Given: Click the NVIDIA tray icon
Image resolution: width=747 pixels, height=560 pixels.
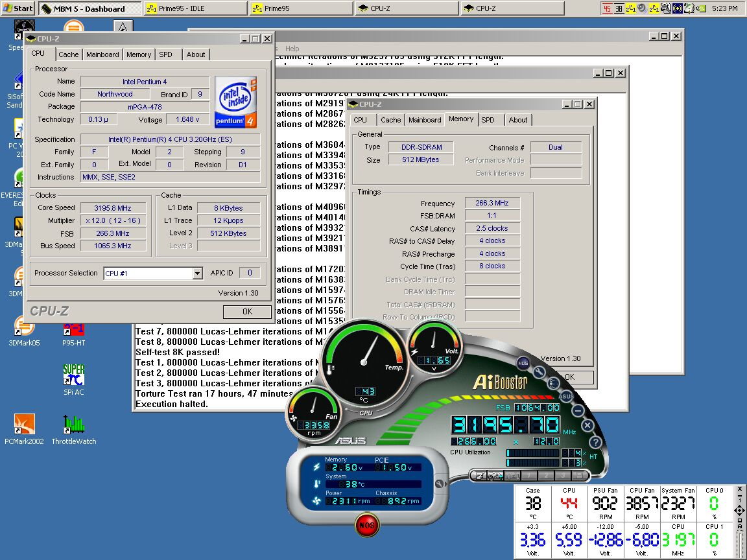Looking at the screenshot, I should 701,8.
